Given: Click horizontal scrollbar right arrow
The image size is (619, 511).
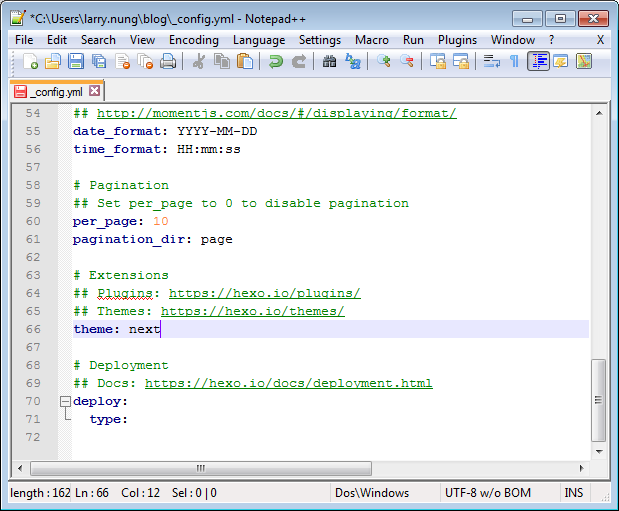Looking at the screenshot, I should (581, 468).
